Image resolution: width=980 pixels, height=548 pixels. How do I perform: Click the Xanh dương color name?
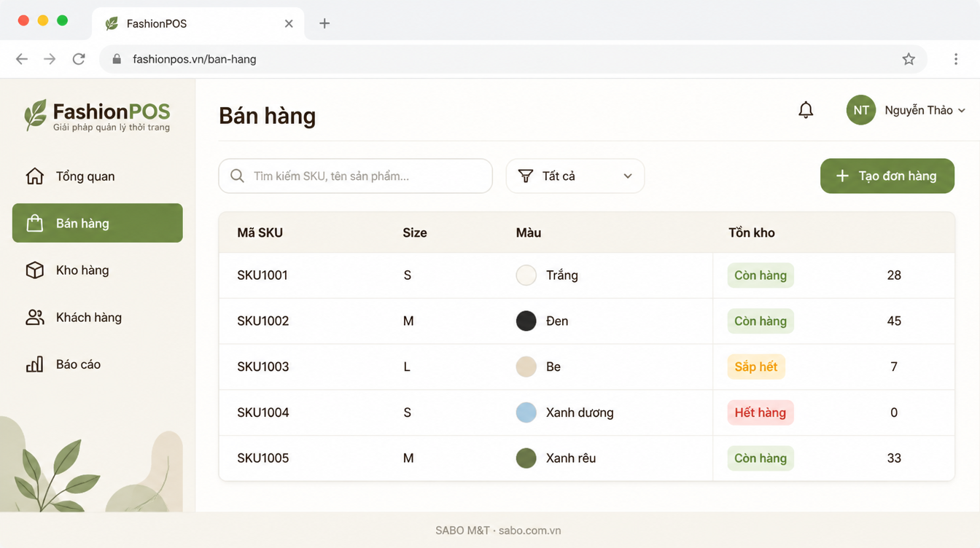(580, 412)
